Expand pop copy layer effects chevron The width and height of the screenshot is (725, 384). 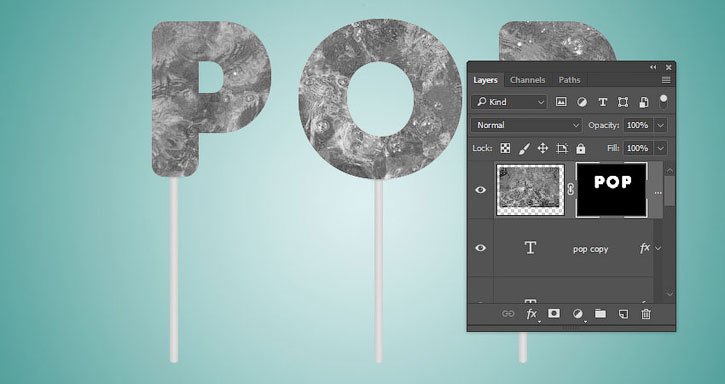658,248
